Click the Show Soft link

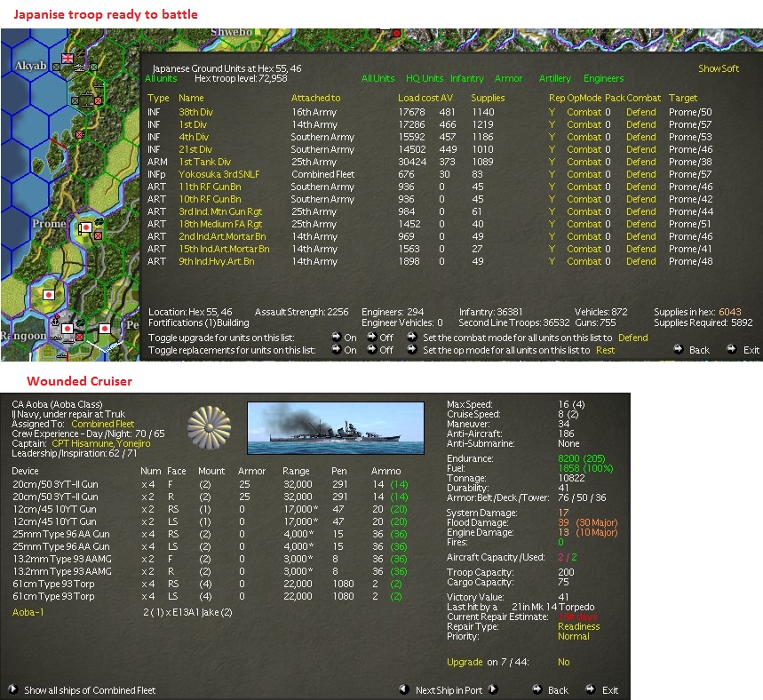click(719, 68)
